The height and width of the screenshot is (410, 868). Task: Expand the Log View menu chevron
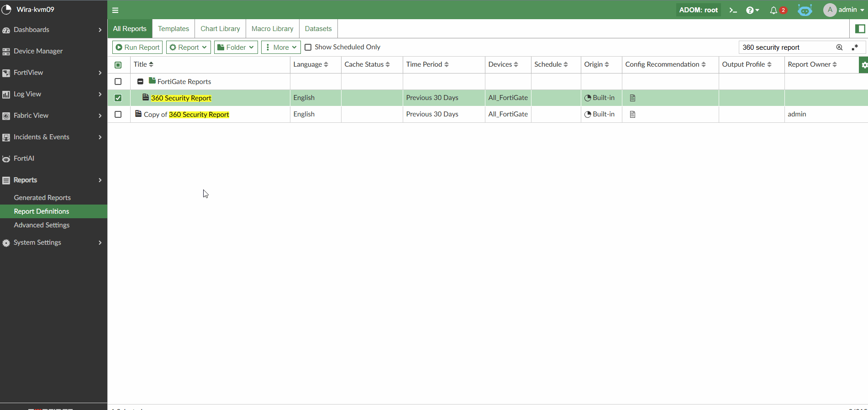coord(100,95)
